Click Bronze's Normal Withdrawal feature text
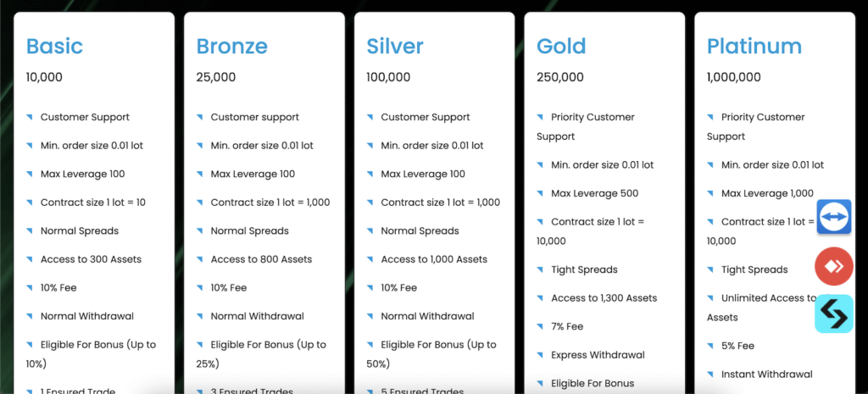 pyautogui.click(x=258, y=316)
